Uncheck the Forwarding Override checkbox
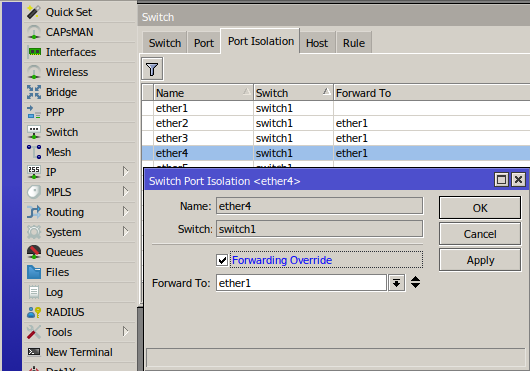Image resolution: width=530 pixels, height=371 pixels. pos(222,260)
